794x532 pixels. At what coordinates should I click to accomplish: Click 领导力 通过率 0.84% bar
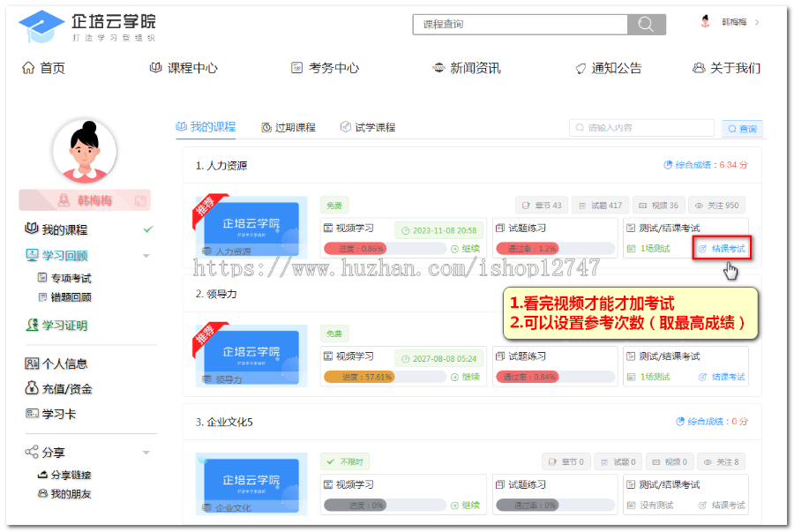pyautogui.click(x=556, y=377)
